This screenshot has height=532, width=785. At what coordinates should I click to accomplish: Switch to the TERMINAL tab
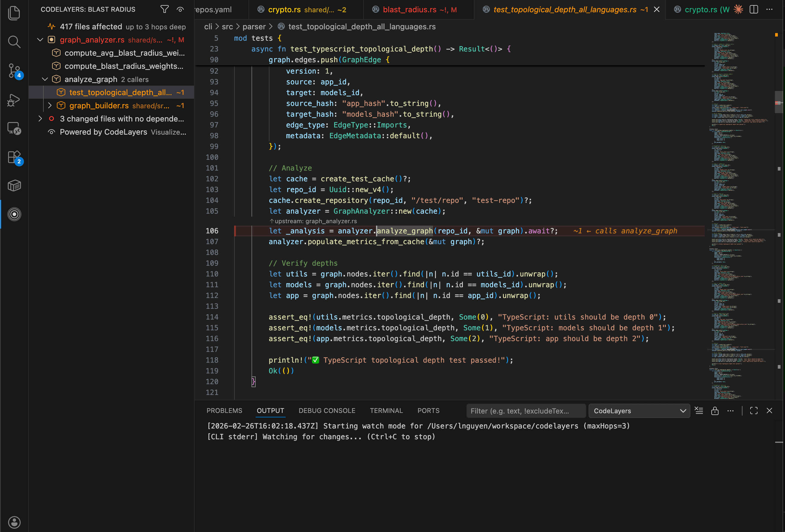tap(386, 411)
